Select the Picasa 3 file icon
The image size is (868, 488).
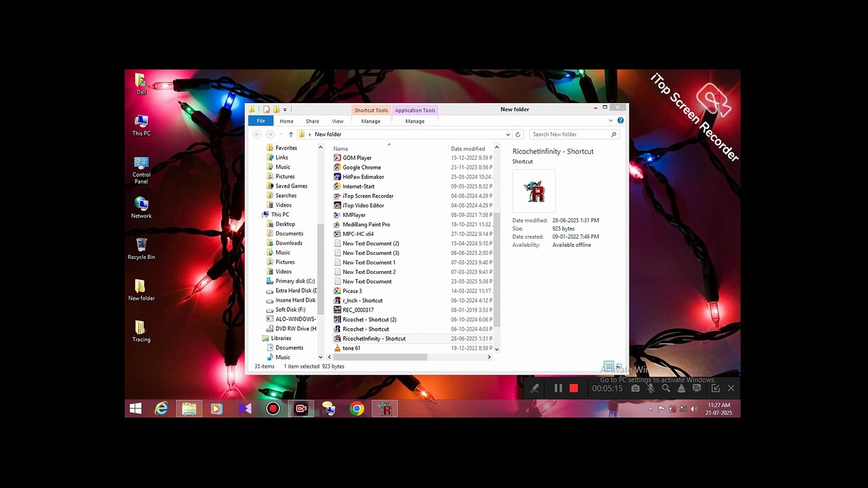(x=337, y=291)
